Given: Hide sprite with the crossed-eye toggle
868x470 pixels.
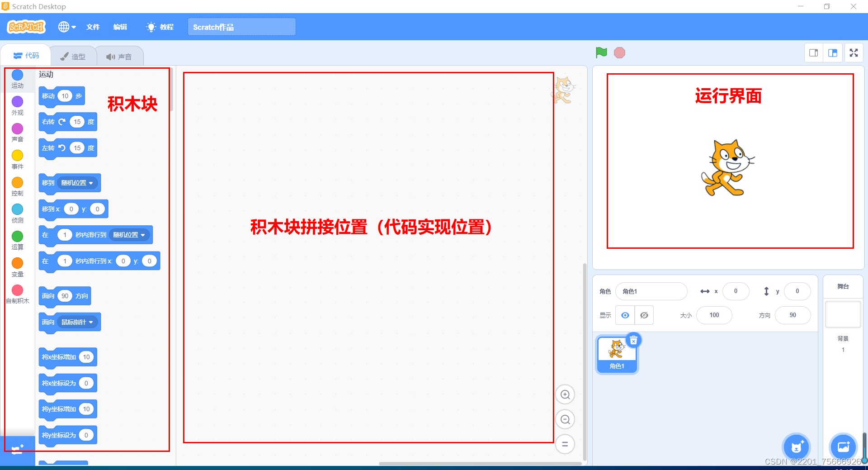Looking at the screenshot, I should [644, 315].
